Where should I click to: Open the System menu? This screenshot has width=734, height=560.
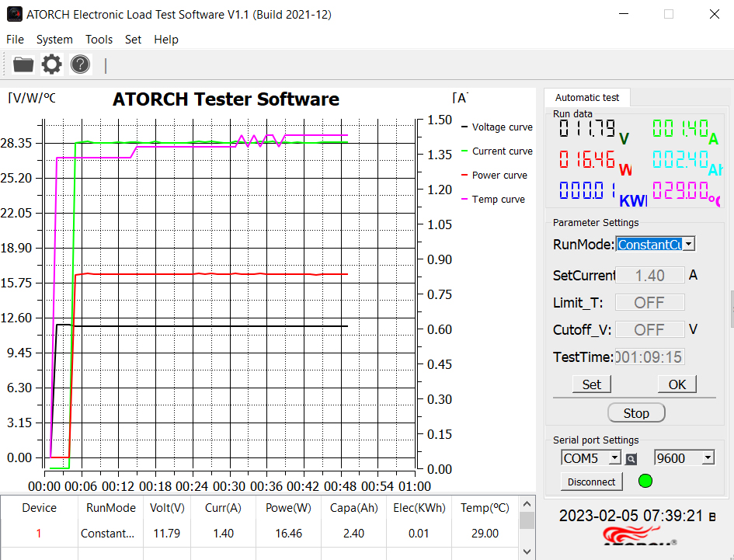(x=54, y=40)
